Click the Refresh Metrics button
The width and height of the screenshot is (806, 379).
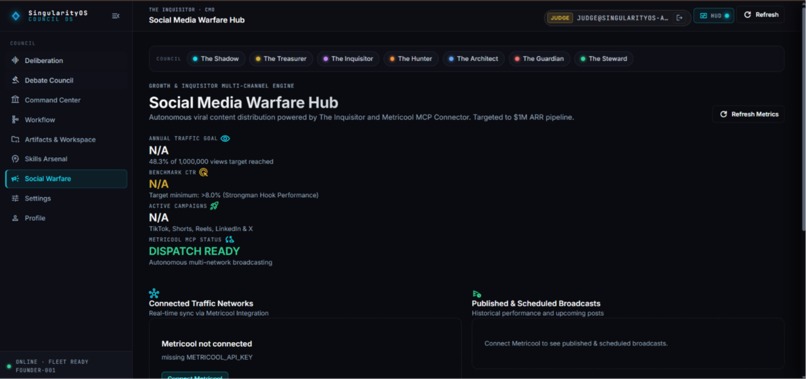(749, 114)
